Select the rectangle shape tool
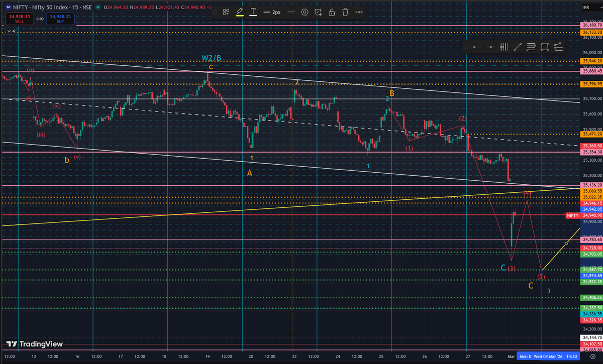Screen dimensions: 603x364 [545, 47]
